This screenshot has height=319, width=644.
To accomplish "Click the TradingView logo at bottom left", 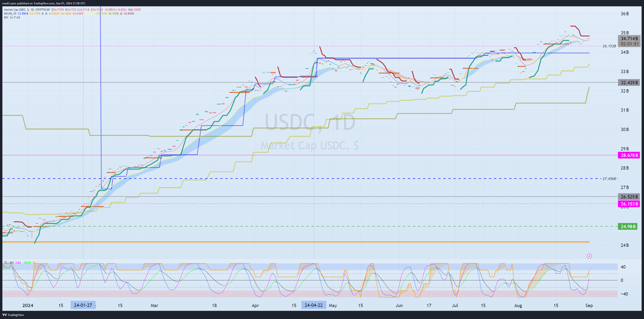I will point(13,315).
